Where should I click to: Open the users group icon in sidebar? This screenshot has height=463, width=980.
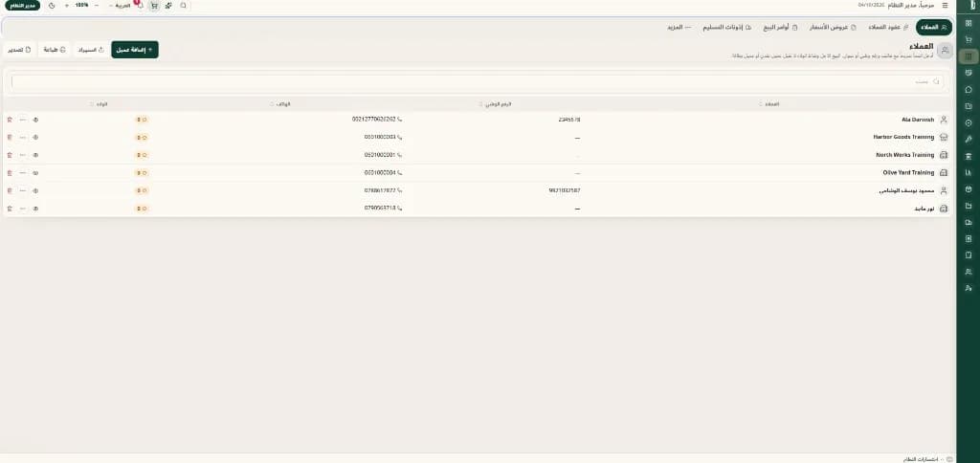[x=969, y=272]
